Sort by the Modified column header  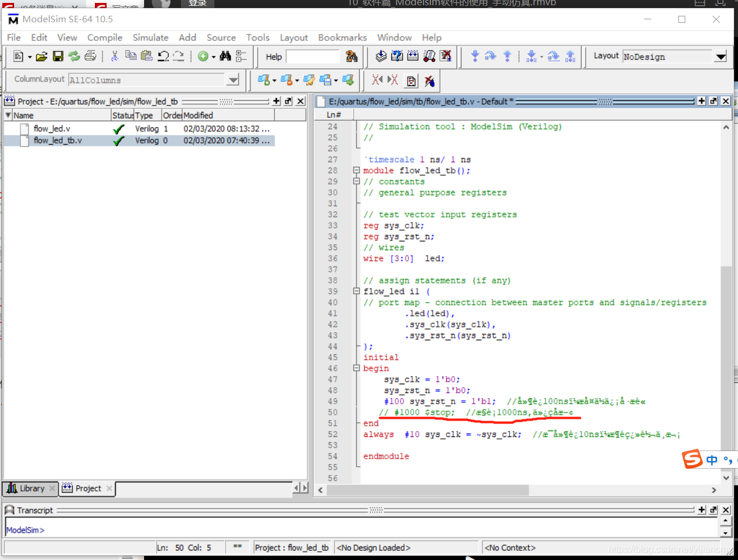pos(228,115)
